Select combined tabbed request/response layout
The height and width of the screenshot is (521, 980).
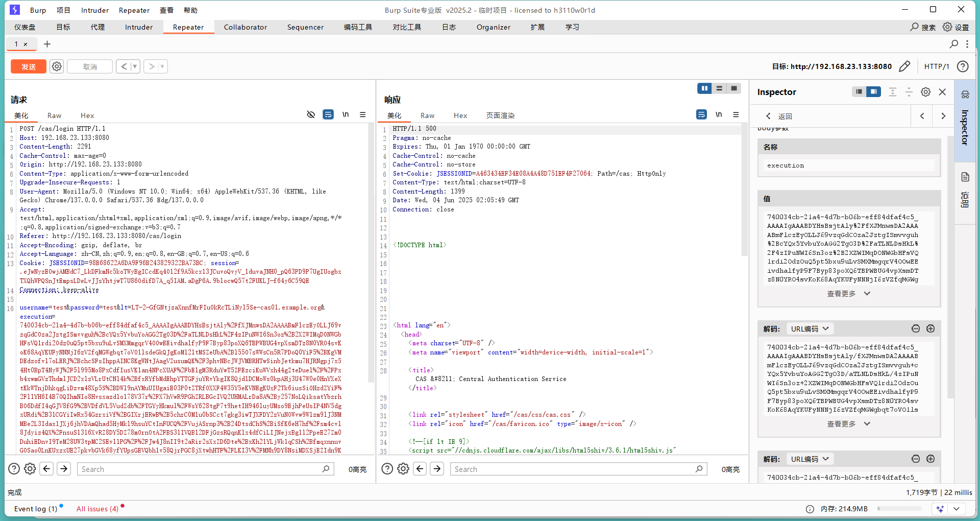pyautogui.click(x=734, y=88)
